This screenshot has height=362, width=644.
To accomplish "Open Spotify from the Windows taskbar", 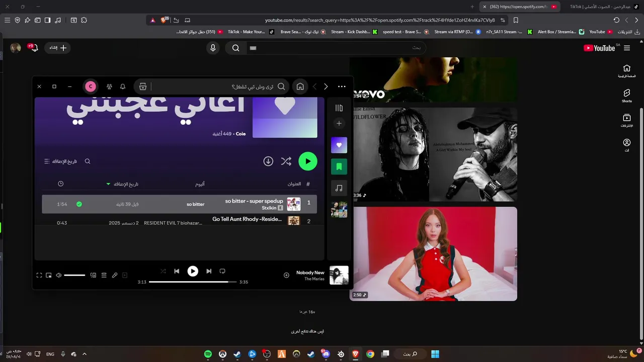I will coord(208,354).
